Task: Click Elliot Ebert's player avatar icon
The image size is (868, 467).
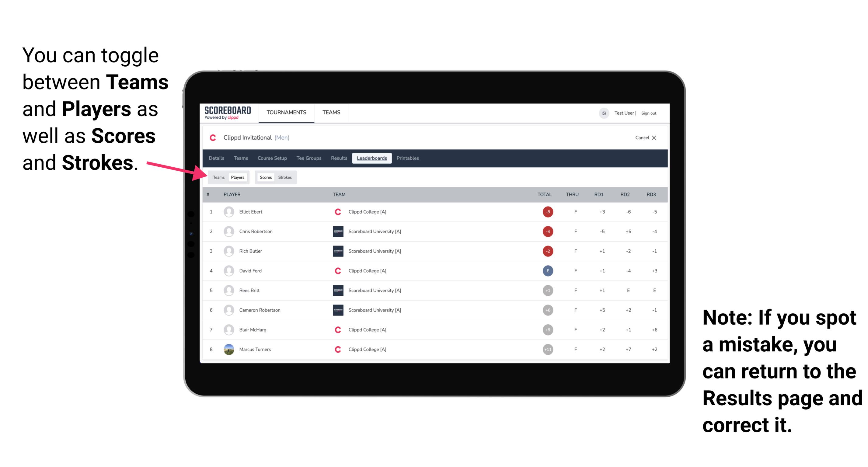Action: coord(229,212)
